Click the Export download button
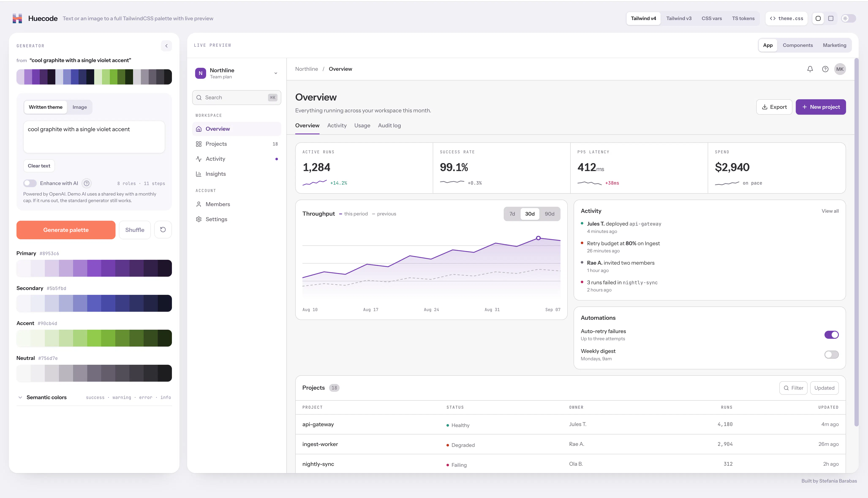Viewport: 868px width, 498px height. (774, 107)
